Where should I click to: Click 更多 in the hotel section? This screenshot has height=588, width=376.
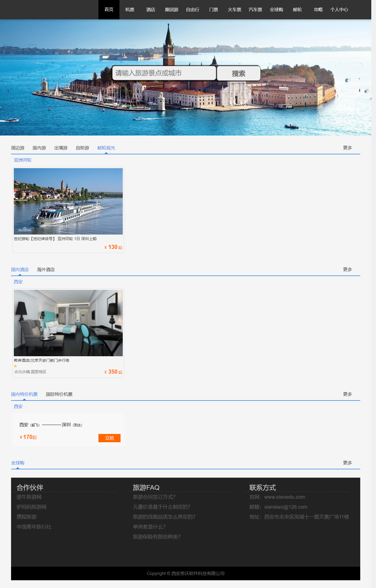point(347,270)
